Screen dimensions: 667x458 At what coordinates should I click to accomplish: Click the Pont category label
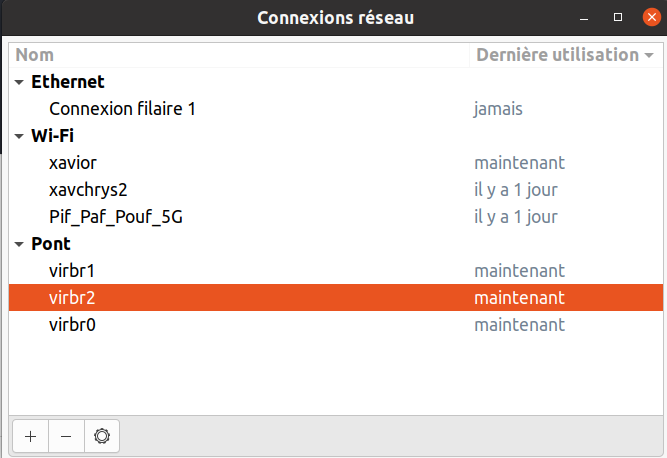point(51,244)
